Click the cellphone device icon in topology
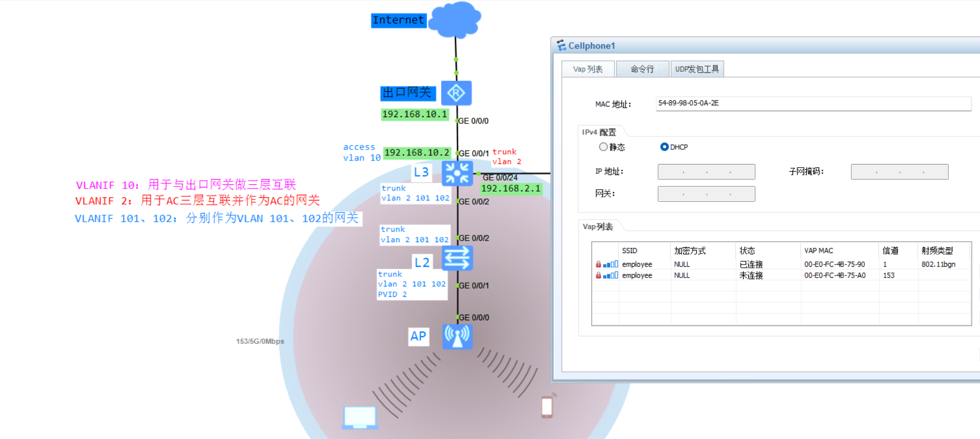 [547, 406]
